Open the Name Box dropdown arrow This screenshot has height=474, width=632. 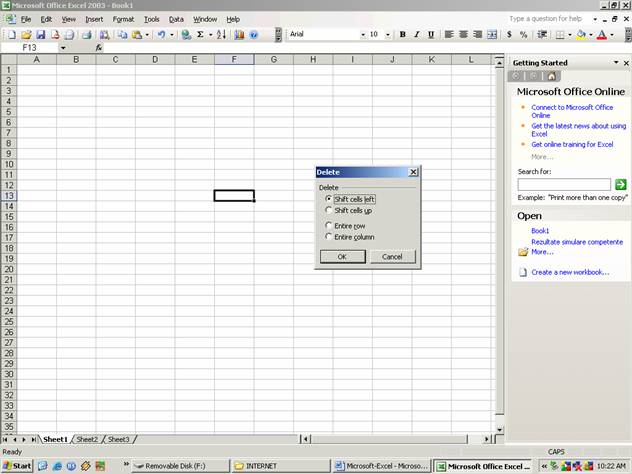(63, 48)
